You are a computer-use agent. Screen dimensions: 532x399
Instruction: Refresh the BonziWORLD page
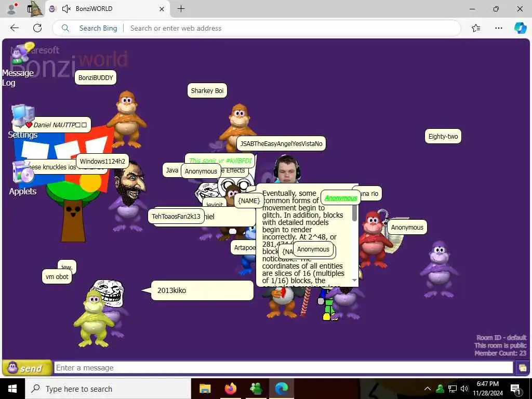pyautogui.click(x=37, y=28)
